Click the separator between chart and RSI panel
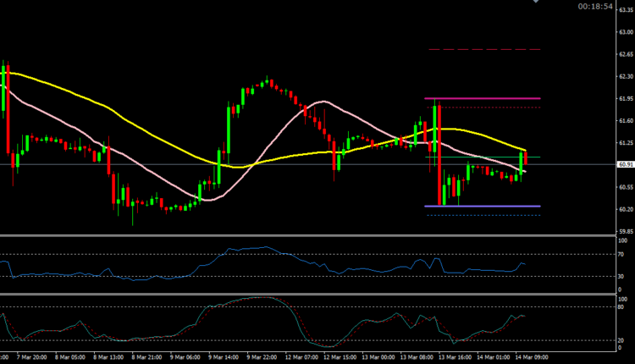Viewport: 635px width, 364px height. [305, 236]
